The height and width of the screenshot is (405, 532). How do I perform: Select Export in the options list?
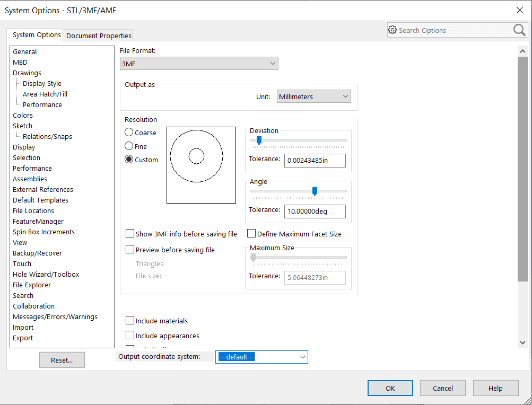[x=23, y=338]
